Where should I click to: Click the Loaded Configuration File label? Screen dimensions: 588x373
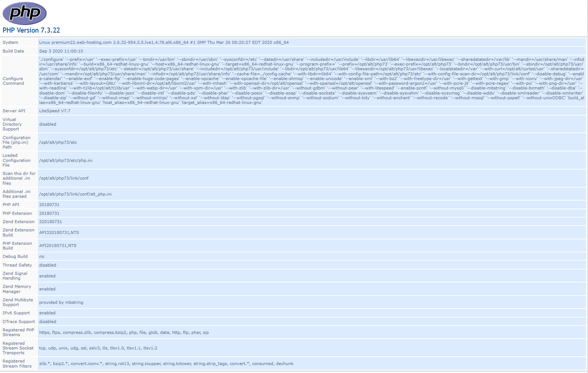[17, 160]
